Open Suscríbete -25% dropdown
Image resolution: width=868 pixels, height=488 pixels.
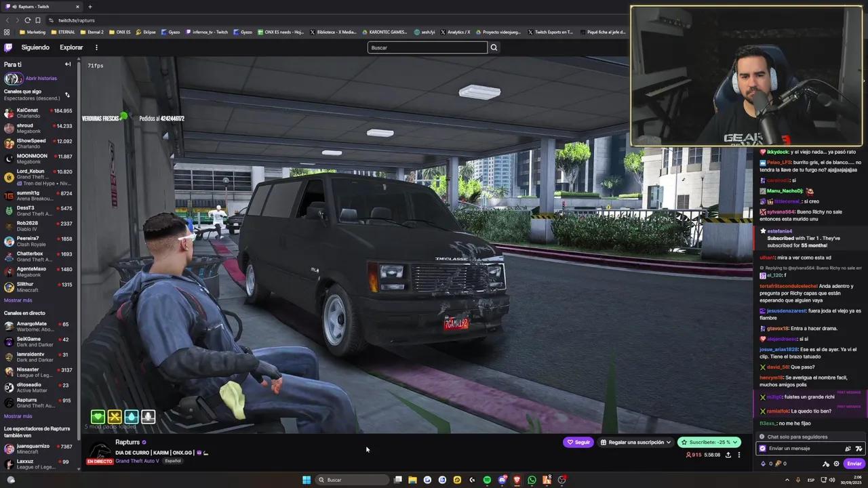pos(709,442)
